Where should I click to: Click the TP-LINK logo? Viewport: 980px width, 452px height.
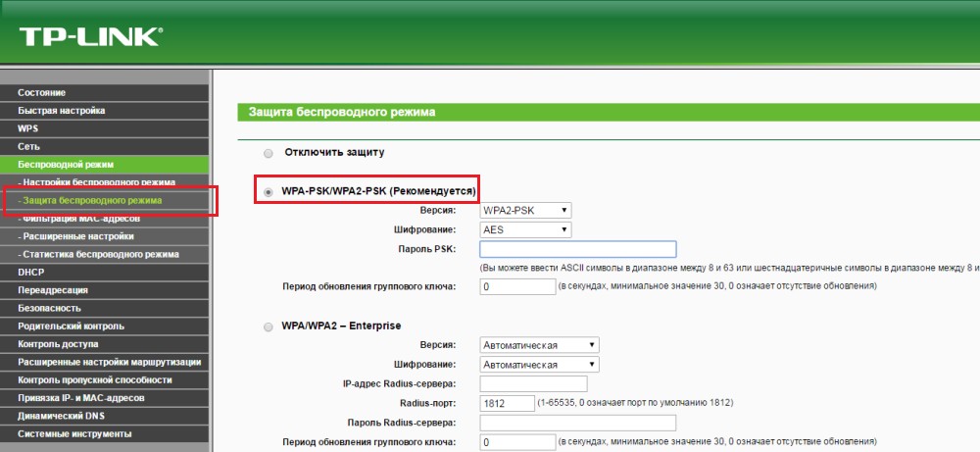(x=90, y=37)
